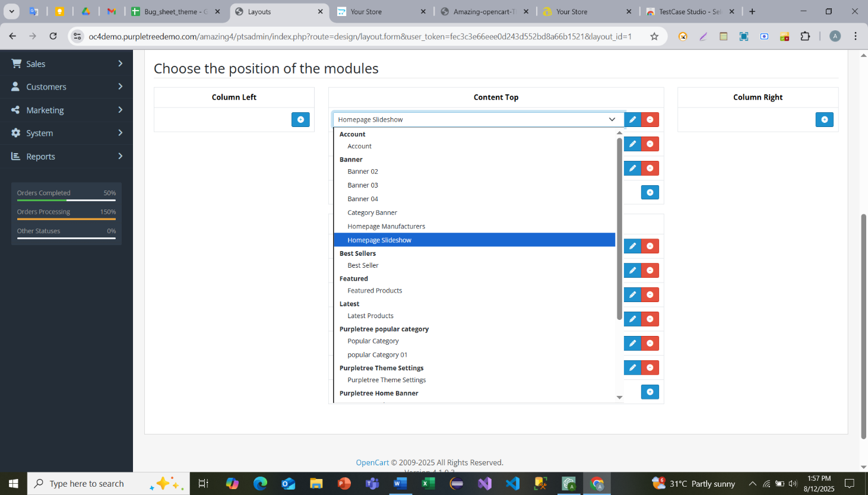Click the System gear icon in sidebar
Viewport: 868px width, 495px height.
[x=15, y=133]
